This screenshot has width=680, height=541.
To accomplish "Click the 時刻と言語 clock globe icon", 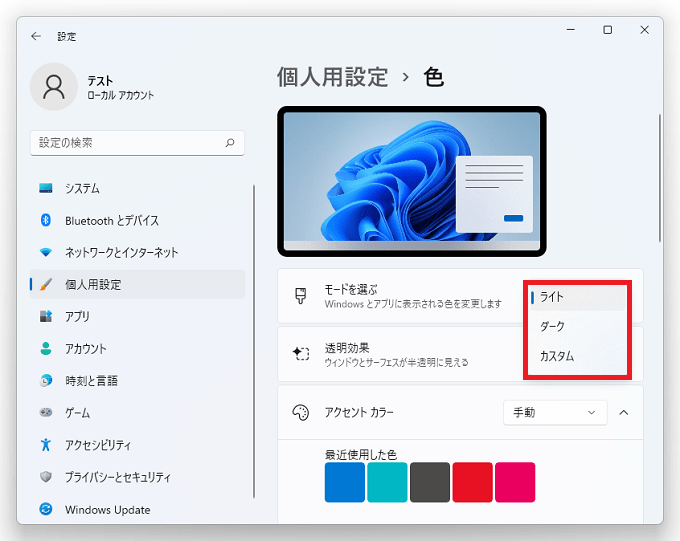I will pos(46,380).
